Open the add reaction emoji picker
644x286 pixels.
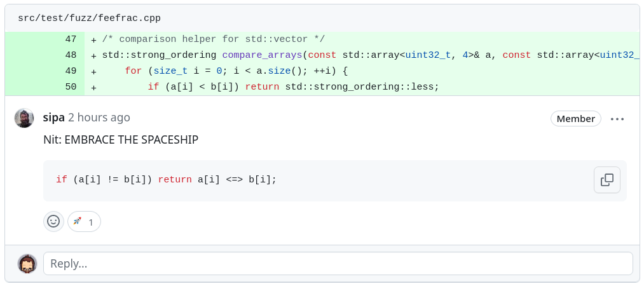tap(53, 221)
